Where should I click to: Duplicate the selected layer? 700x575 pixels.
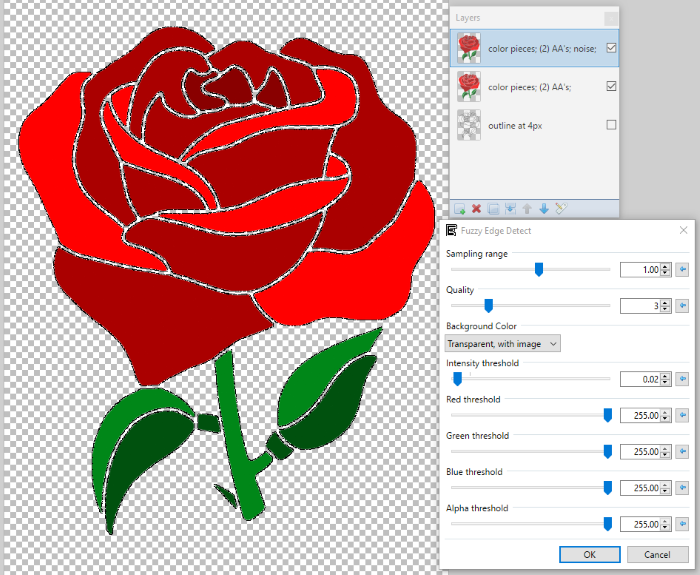(493, 208)
